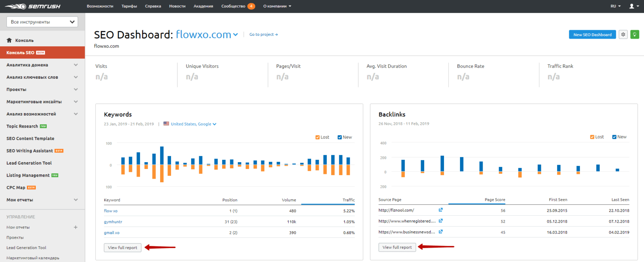Click View full report under Keywords
The width and height of the screenshot is (644, 262).
pyautogui.click(x=123, y=248)
